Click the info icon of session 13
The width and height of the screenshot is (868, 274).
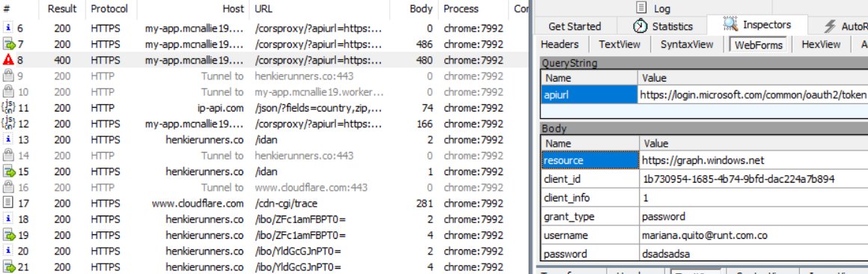coord(7,139)
